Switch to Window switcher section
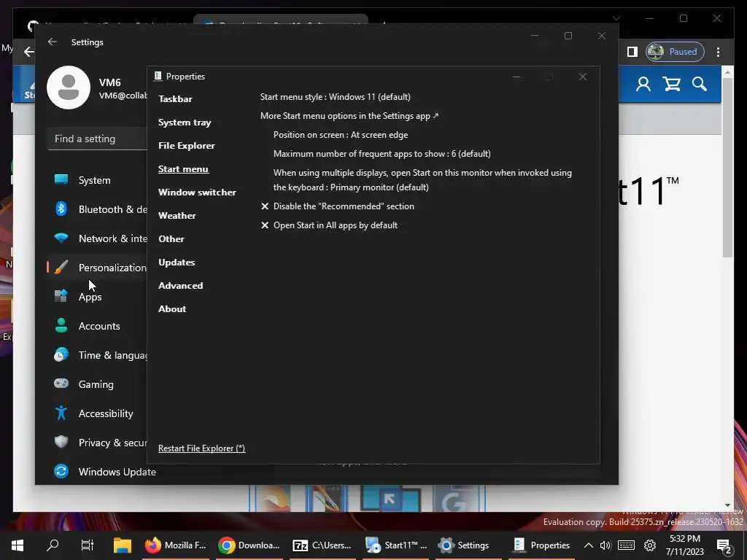This screenshot has height=560, width=747. coord(197,192)
